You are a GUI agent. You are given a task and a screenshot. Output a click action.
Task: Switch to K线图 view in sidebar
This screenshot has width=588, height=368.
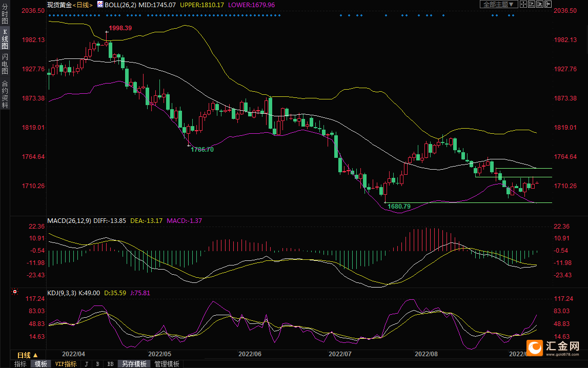[5, 42]
